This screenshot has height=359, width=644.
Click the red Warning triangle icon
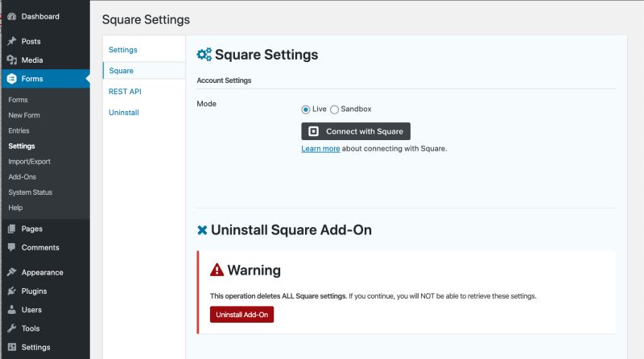pyautogui.click(x=217, y=270)
